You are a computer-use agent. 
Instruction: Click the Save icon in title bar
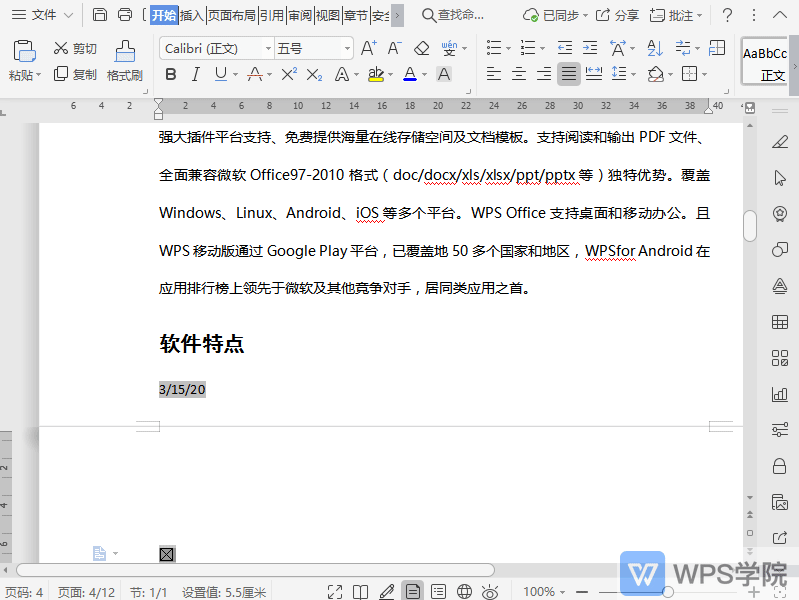tap(100, 15)
